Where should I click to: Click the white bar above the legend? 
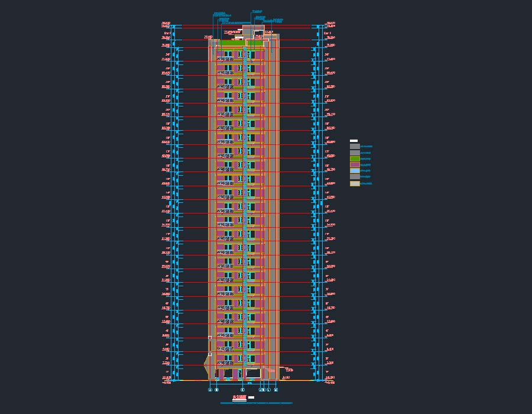click(353, 141)
